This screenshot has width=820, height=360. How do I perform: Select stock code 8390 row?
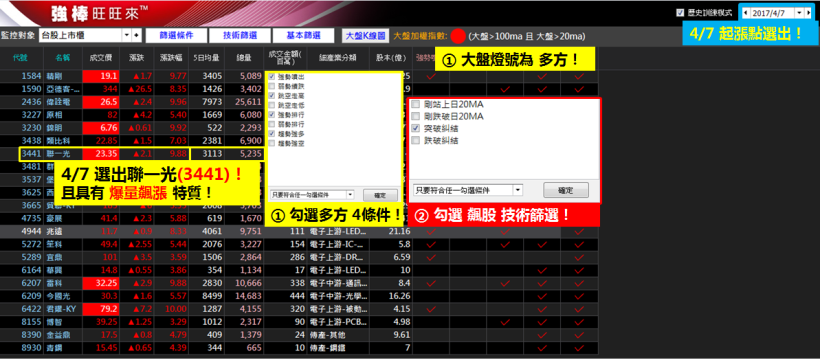[x=300, y=334]
